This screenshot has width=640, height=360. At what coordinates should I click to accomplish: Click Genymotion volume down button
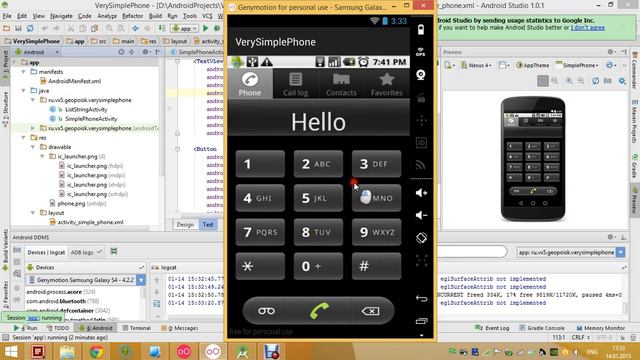click(421, 215)
